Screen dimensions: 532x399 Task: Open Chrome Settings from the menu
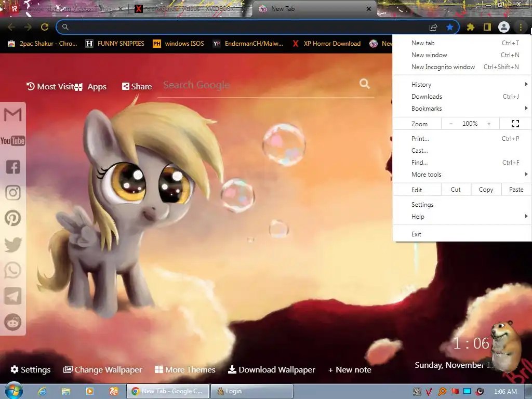[462, 205]
